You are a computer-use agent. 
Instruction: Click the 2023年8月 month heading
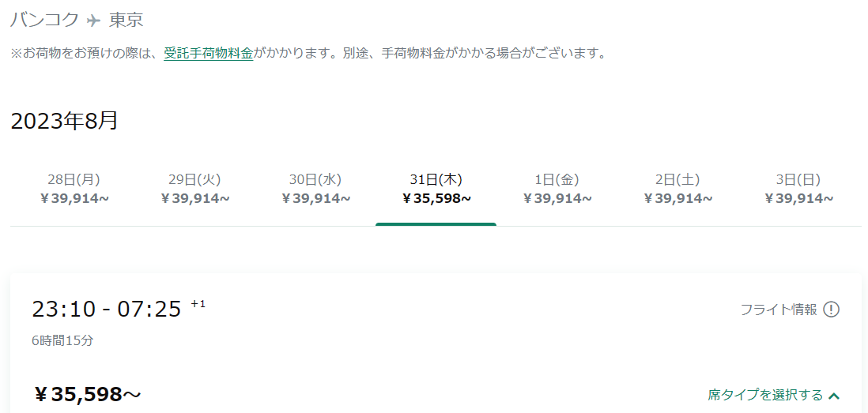click(64, 121)
